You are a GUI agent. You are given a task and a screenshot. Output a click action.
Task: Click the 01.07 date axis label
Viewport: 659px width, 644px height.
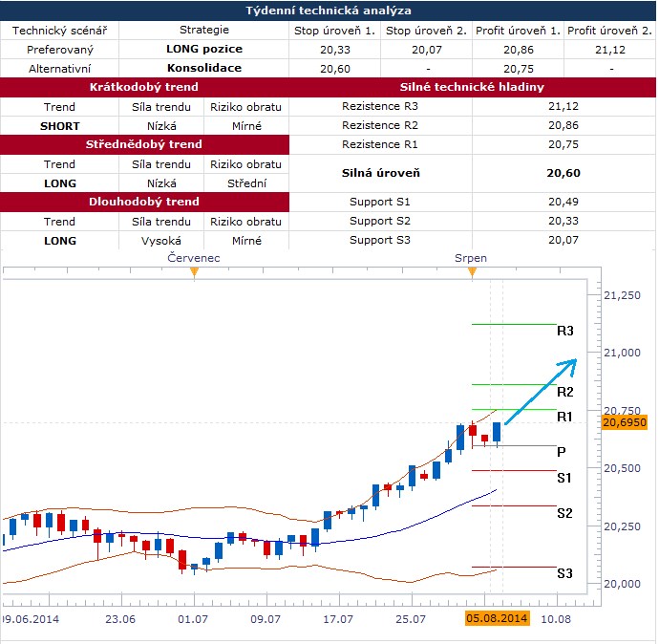click(x=193, y=619)
